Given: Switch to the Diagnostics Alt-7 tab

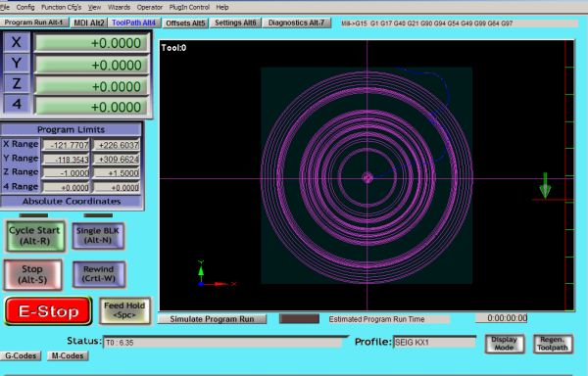Looking at the screenshot, I should tap(296, 23).
